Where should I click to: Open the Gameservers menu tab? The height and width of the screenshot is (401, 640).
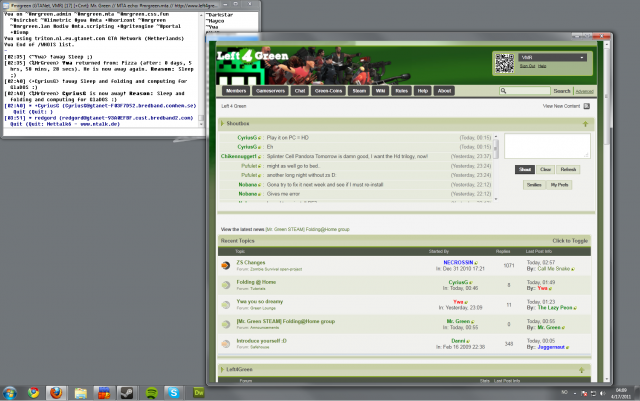[x=270, y=91]
